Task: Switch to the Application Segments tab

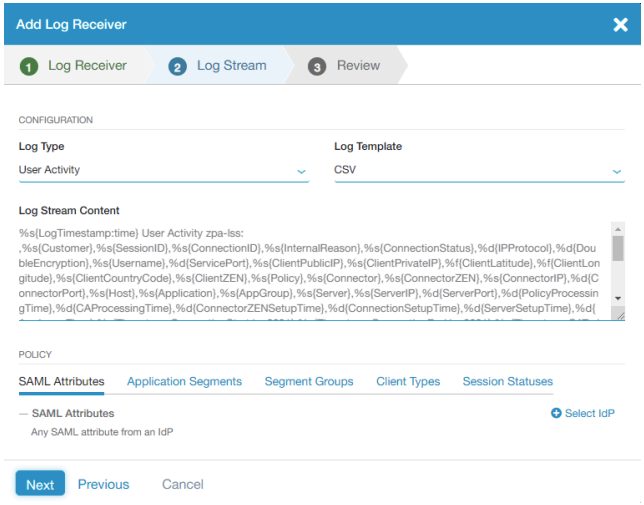Action: coord(184,381)
